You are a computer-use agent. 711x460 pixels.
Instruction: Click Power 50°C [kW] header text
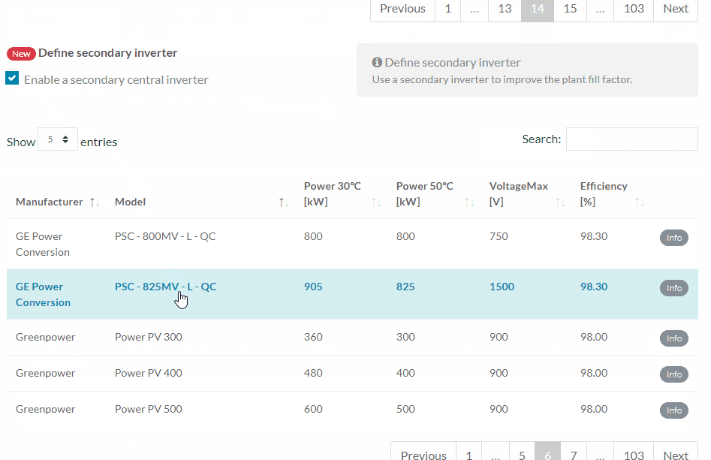[x=424, y=194]
